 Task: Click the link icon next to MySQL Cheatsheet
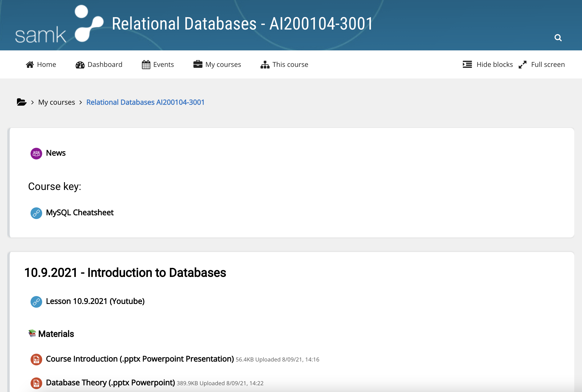pyautogui.click(x=36, y=213)
